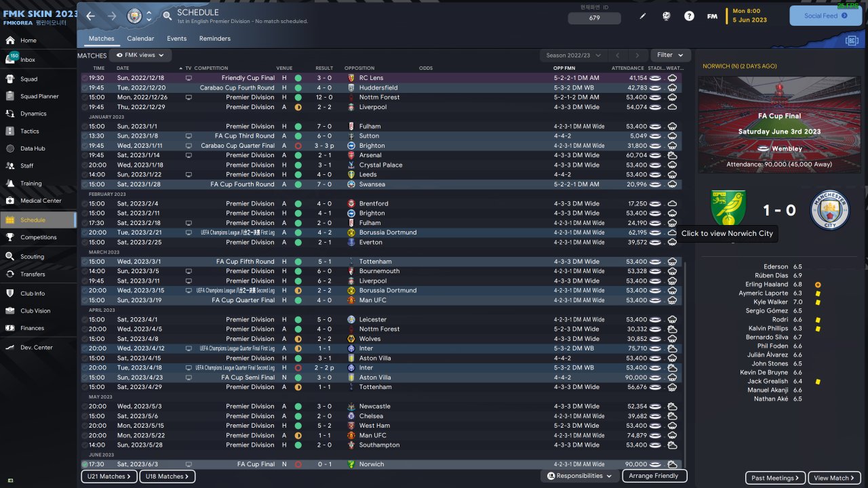Open Past Meetings
Viewport: 868px width, 488px height.
tap(776, 478)
